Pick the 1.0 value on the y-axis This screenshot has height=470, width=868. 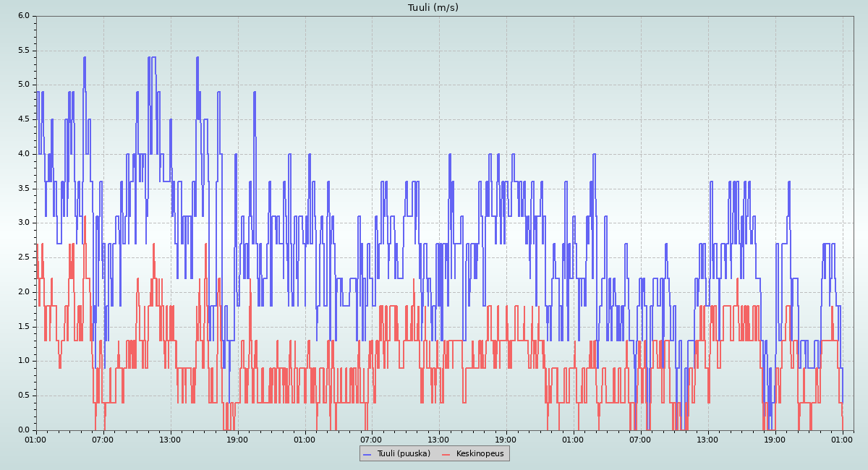(24, 361)
